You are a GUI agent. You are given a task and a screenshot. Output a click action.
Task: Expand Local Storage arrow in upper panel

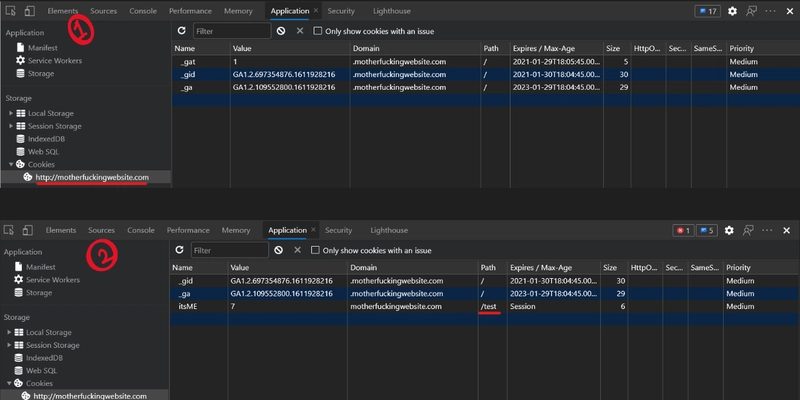[x=11, y=113]
